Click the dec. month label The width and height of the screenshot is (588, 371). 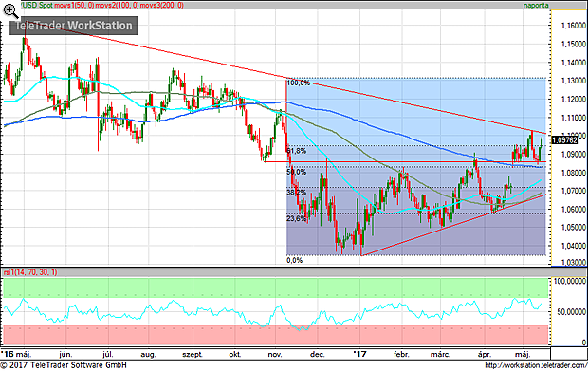318,354
